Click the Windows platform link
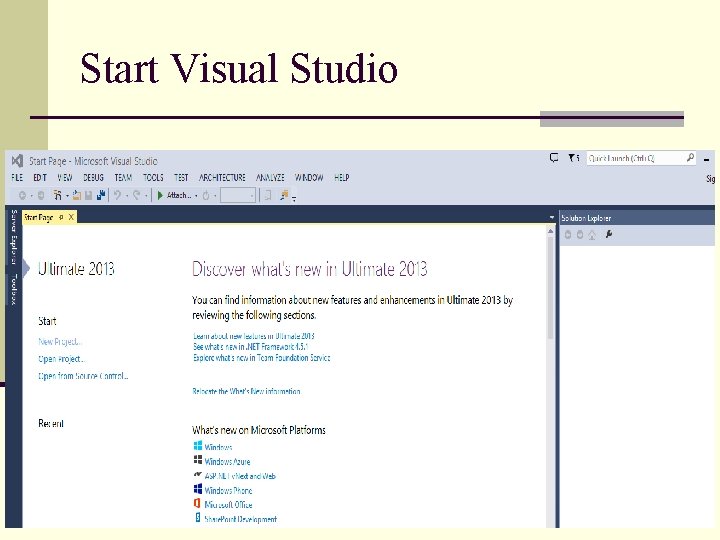This screenshot has height=540, width=720. pos(218,447)
